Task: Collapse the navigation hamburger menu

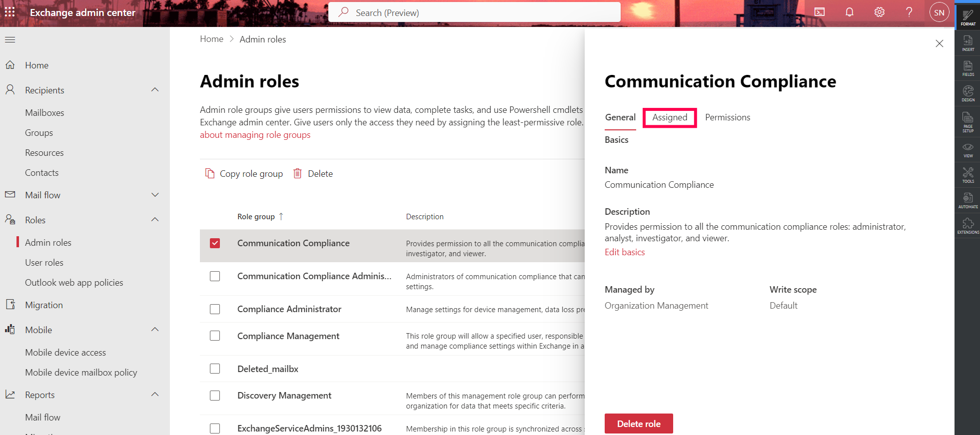Action: pyautogui.click(x=10, y=39)
